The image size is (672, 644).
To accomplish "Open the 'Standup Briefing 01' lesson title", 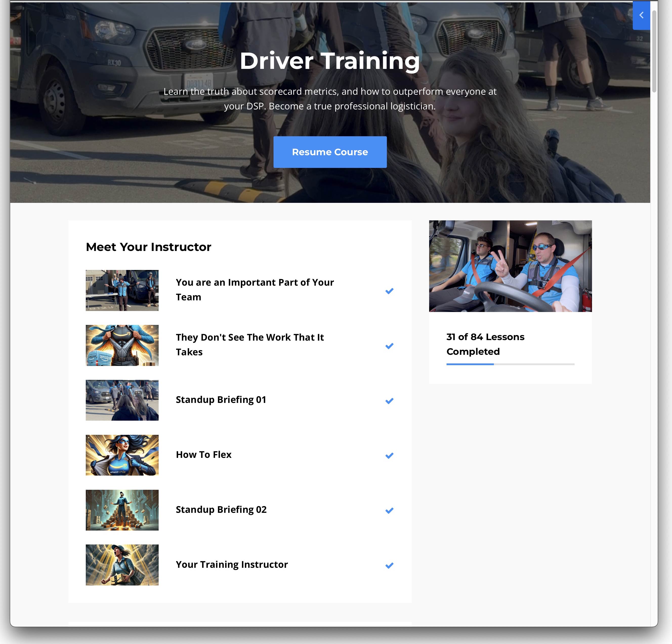I will pyautogui.click(x=221, y=400).
